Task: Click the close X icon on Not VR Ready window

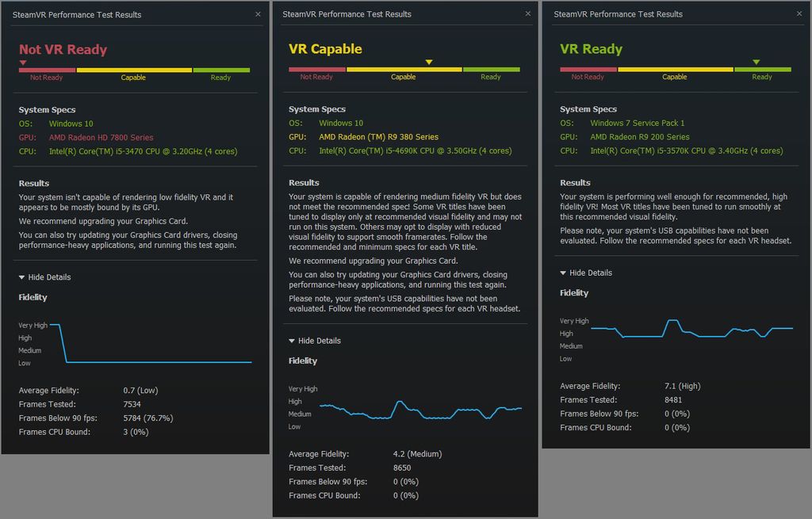Action: pyautogui.click(x=257, y=13)
